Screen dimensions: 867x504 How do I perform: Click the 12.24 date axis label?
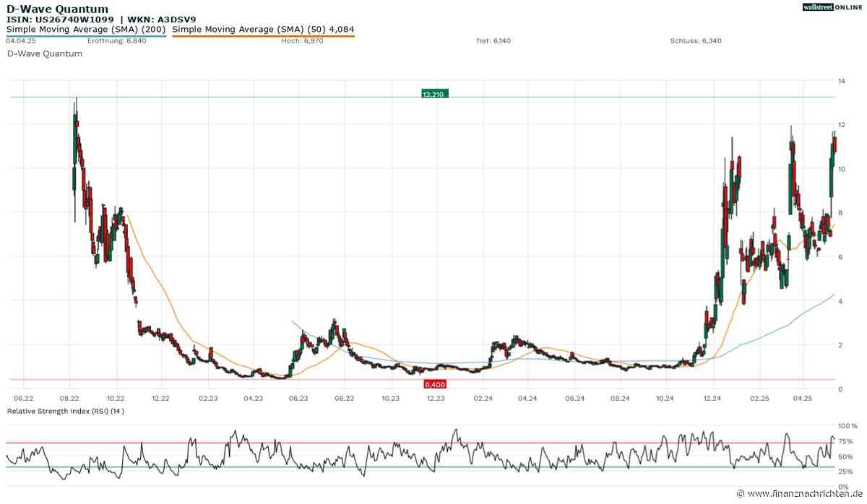[713, 397]
